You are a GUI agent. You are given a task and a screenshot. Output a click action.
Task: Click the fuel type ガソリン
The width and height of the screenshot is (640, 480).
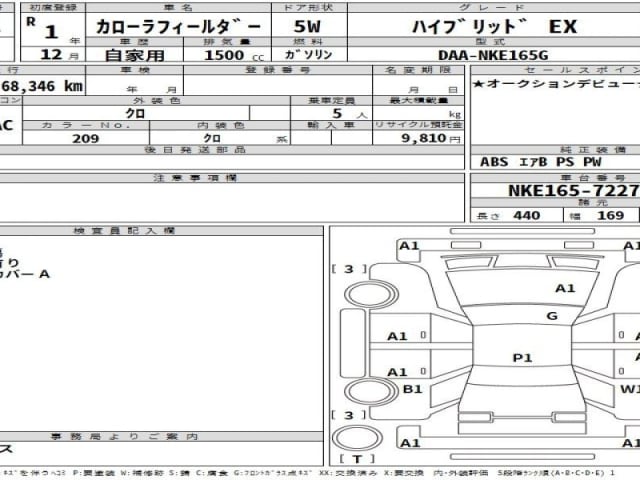309,55
